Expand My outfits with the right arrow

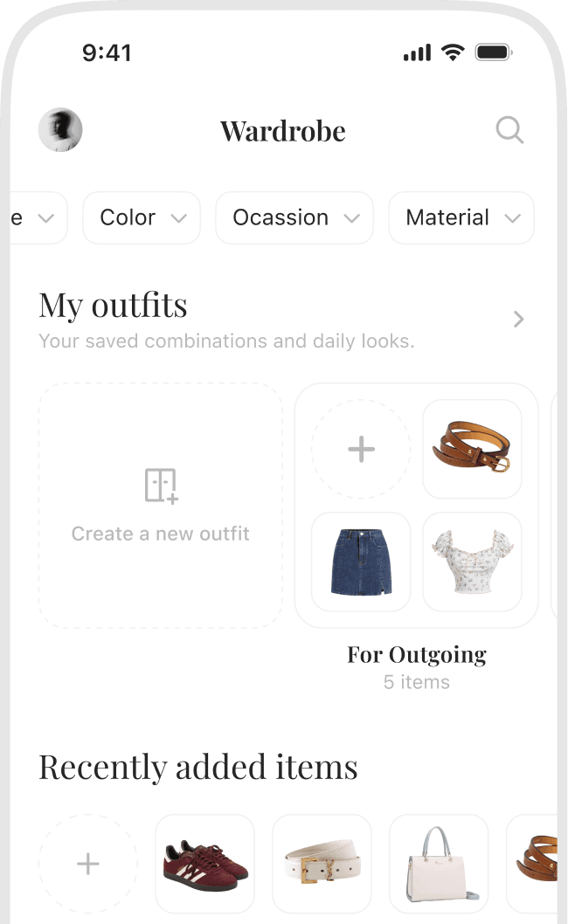point(518,320)
